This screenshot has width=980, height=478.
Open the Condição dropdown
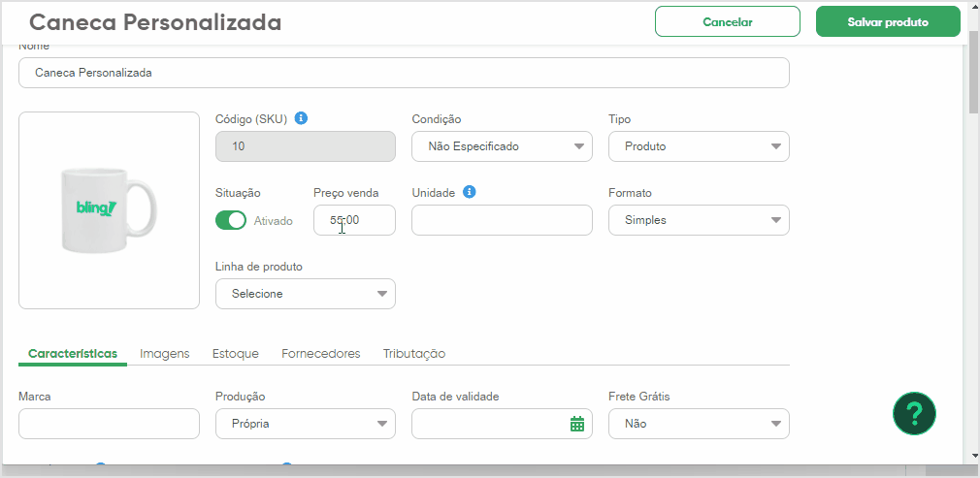click(x=502, y=146)
